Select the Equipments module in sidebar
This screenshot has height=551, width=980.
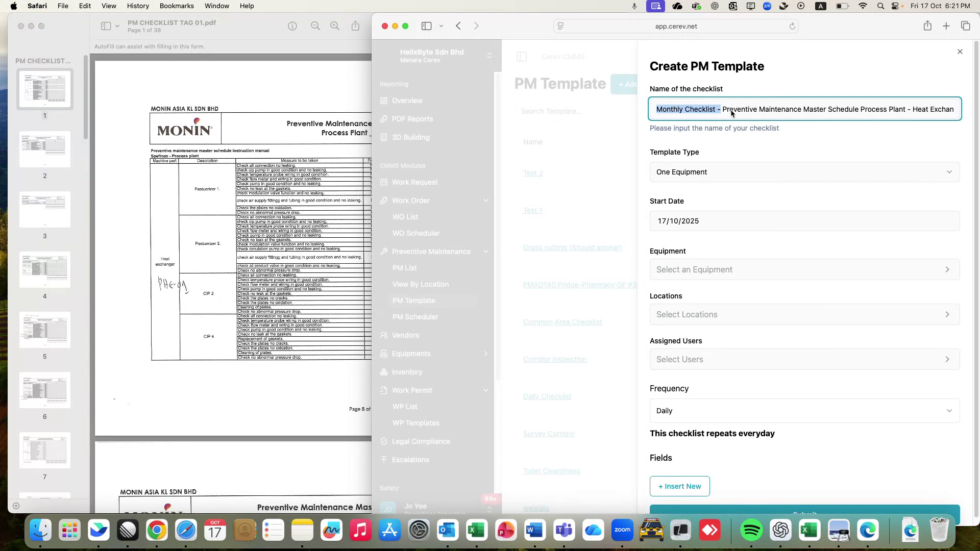(411, 354)
